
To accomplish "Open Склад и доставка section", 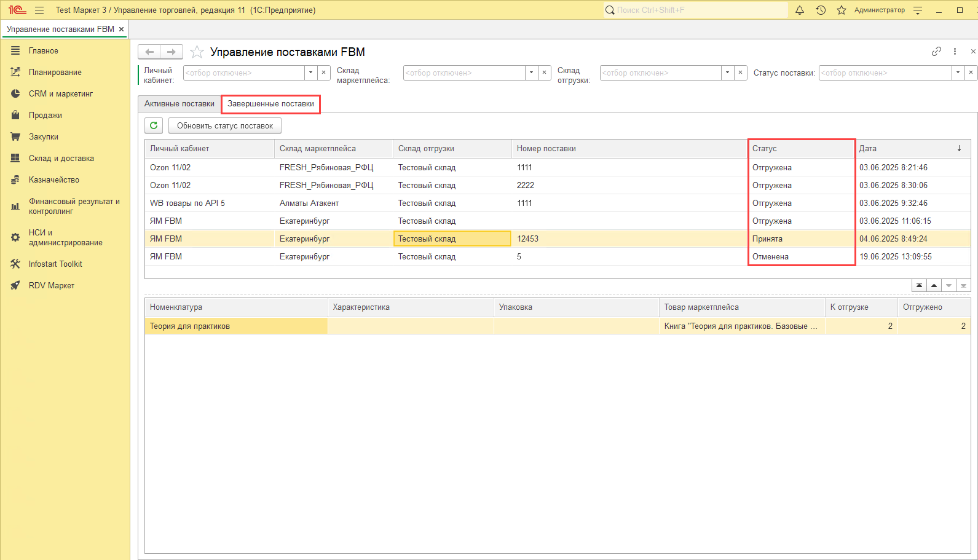I will pyautogui.click(x=61, y=158).
